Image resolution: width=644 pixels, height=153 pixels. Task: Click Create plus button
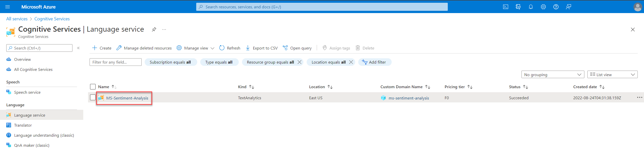(102, 48)
